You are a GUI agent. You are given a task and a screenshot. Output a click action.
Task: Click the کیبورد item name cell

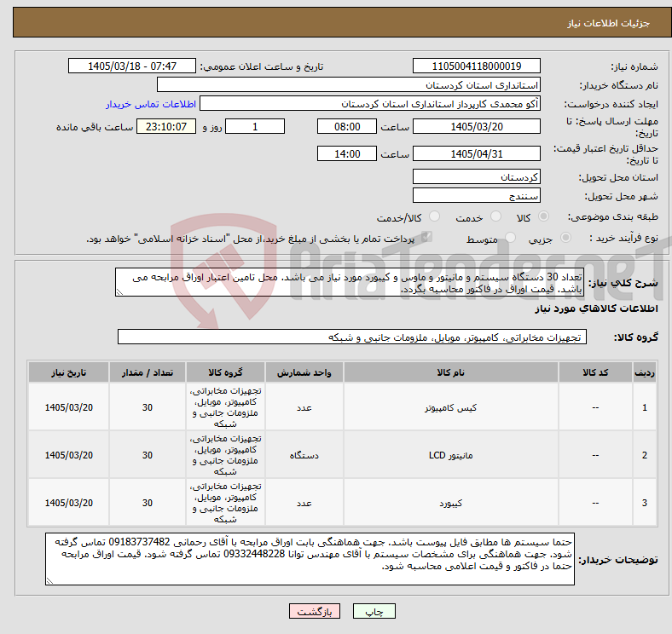click(x=451, y=503)
